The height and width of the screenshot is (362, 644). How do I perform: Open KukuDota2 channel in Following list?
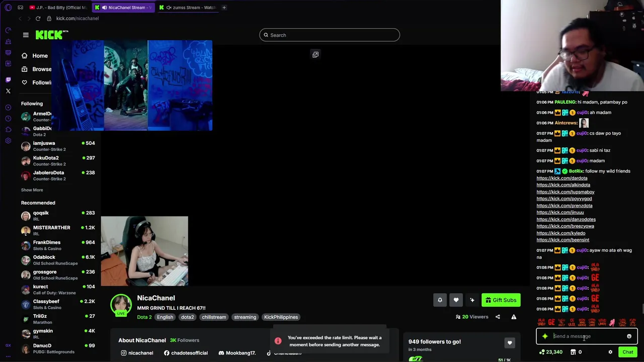[58, 160]
